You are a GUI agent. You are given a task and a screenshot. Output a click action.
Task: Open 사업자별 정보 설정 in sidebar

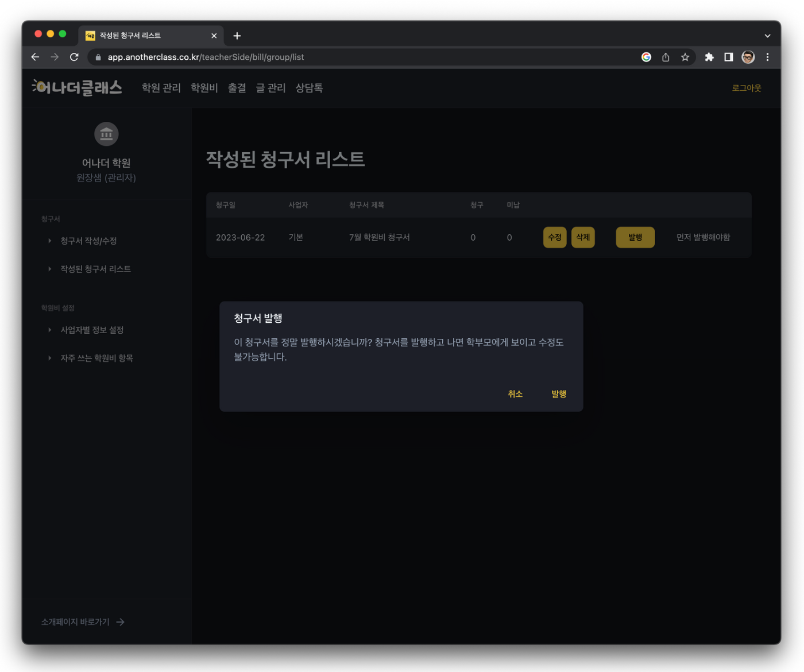(92, 330)
